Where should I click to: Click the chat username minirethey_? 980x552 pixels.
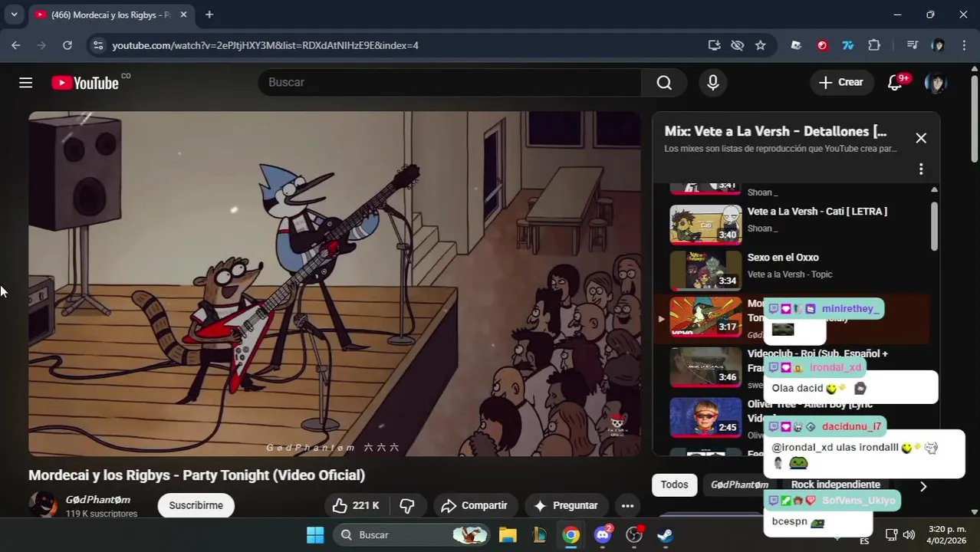[x=850, y=308]
